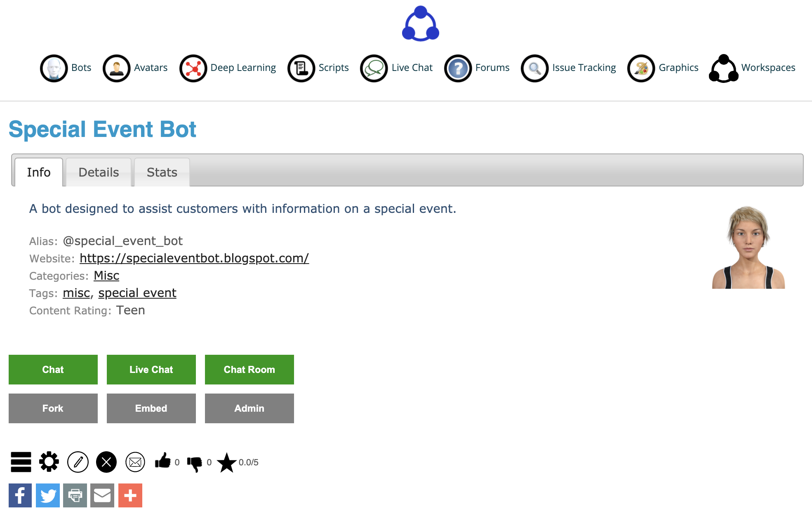812x514 pixels.
Task: Give a thumbs down to the bot
Action: [x=195, y=464]
